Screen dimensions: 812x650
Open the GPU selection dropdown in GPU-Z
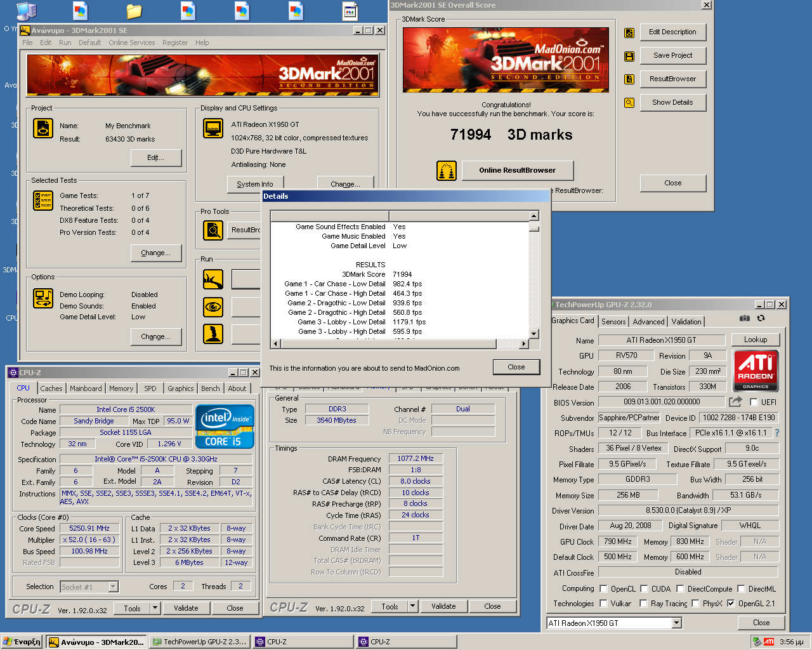point(676,623)
